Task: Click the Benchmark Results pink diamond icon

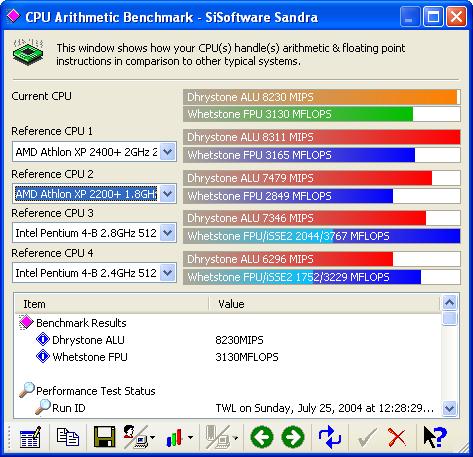Action: (26, 322)
